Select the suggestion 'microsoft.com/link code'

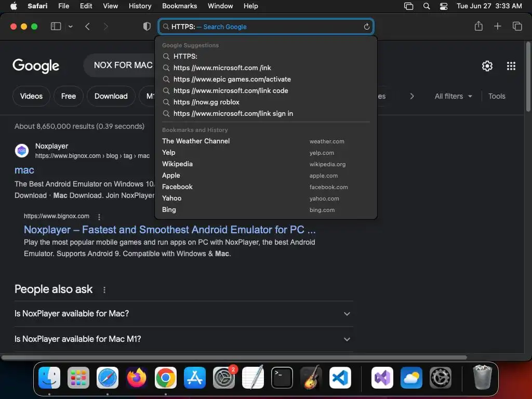[265, 90]
